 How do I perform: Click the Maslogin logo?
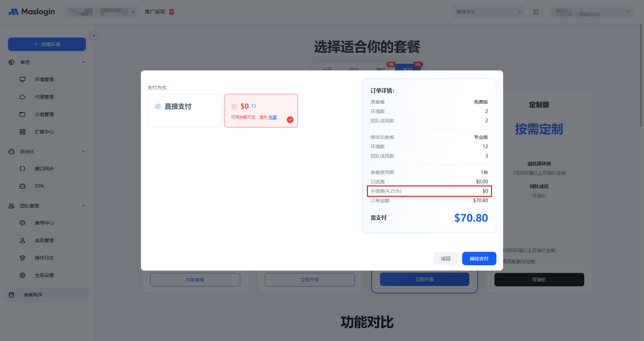pyautogui.click(x=32, y=12)
